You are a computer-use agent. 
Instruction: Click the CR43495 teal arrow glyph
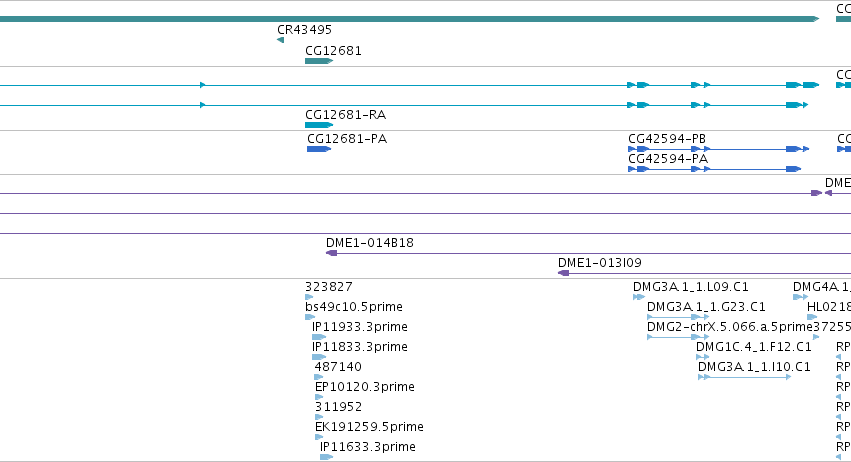[x=280, y=40]
